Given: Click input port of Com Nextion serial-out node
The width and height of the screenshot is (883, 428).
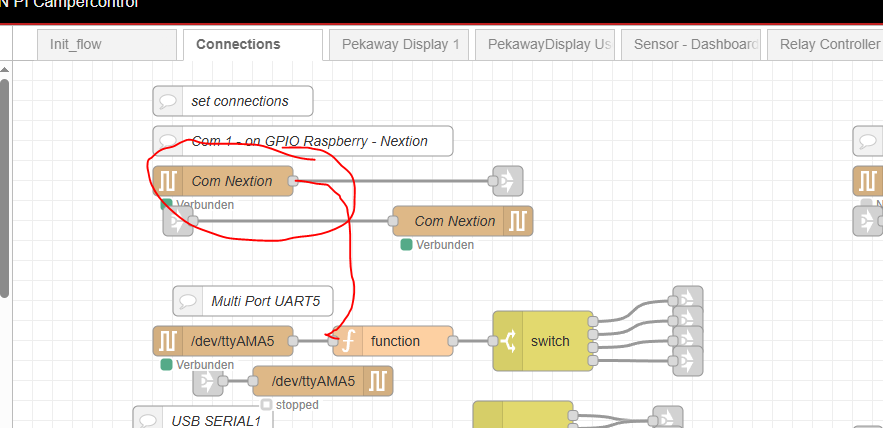Looking at the screenshot, I should (393, 221).
